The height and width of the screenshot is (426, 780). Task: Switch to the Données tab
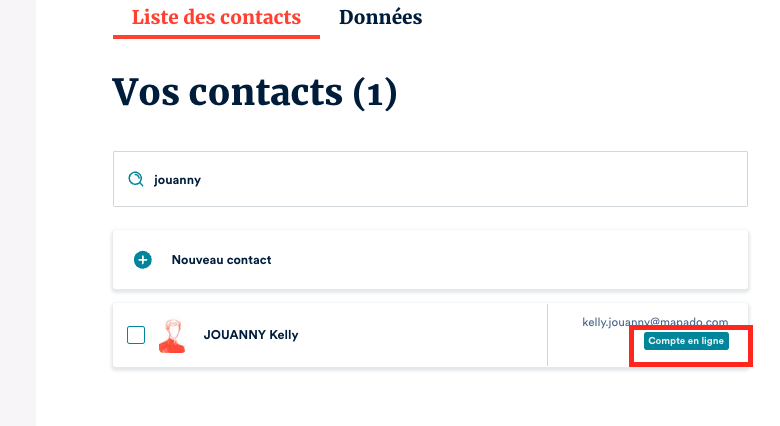tap(380, 17)
